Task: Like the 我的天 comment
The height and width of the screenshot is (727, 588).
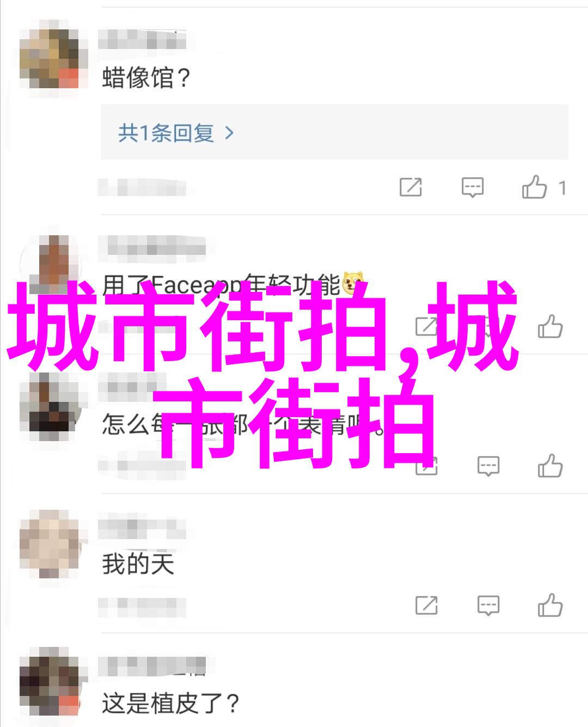Action: [x=550, y=605]
